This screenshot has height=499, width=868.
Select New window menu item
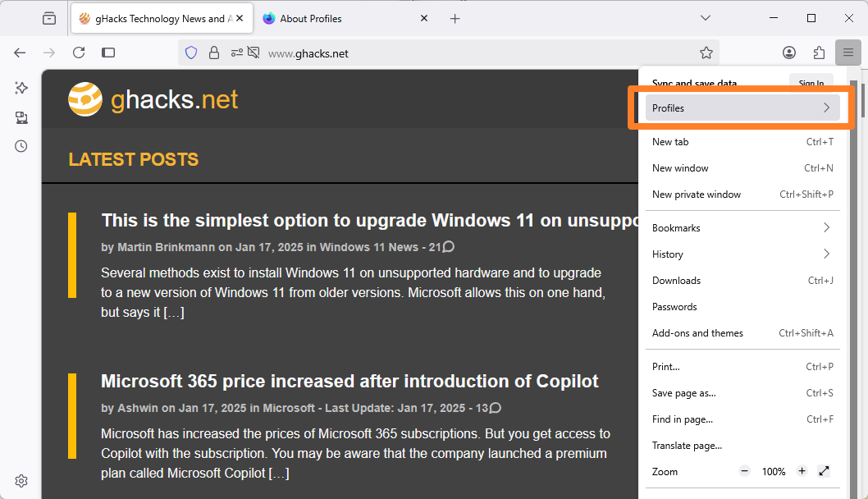(742, 167)
